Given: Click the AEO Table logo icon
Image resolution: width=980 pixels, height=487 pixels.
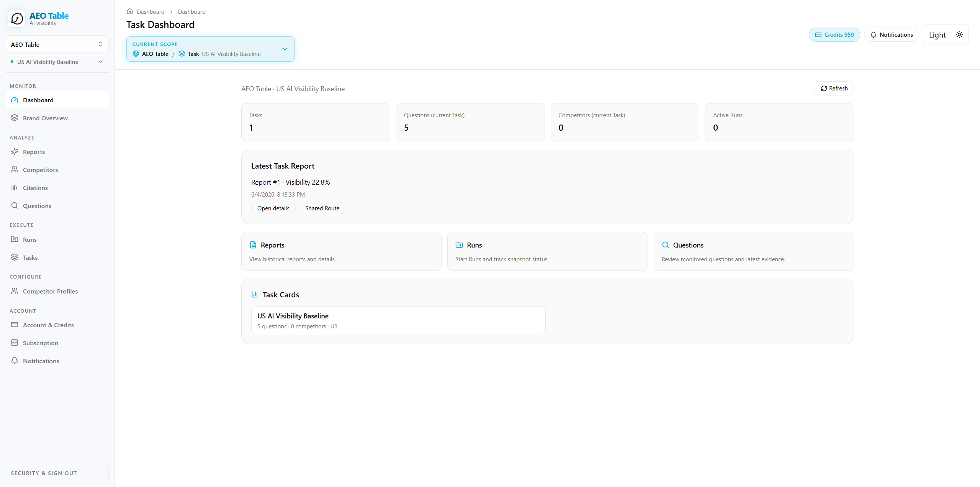Looking at the screenshot, I should click(x=17, y=18).
